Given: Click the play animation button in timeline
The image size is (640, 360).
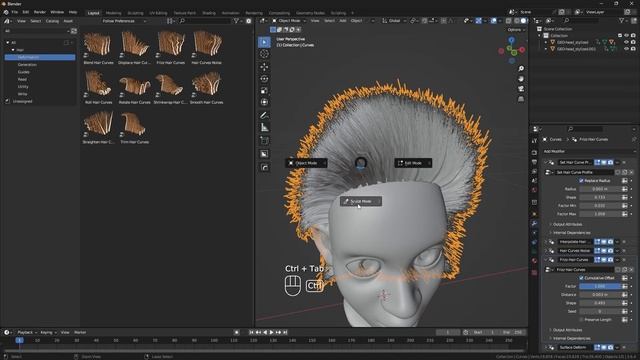Looking at the screenshot, I should click(x=271, y=332).
